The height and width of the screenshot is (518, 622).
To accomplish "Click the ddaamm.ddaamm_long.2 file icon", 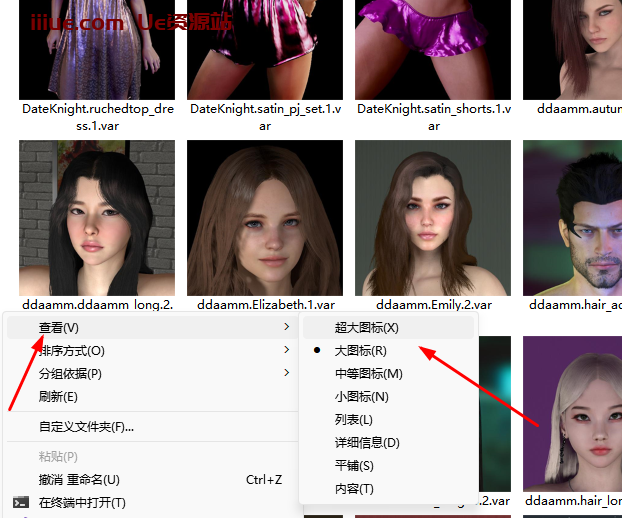I will tap(97, 217).
